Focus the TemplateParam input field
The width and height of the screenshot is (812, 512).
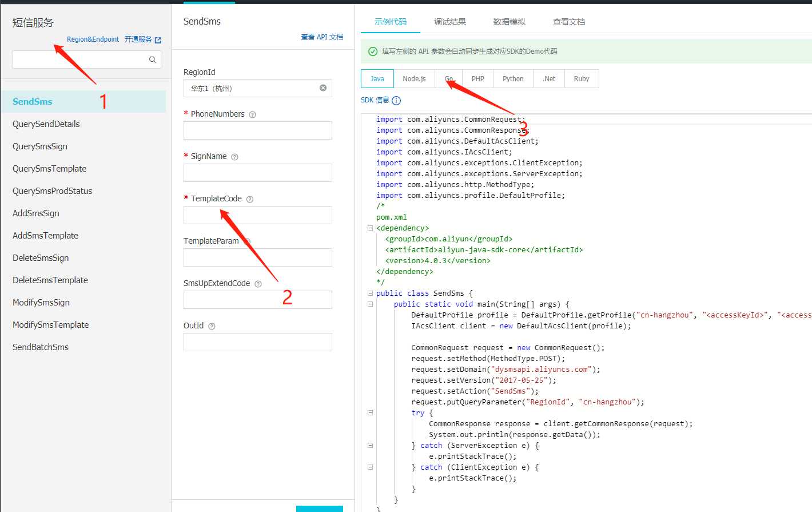click(x=258, y=257)
